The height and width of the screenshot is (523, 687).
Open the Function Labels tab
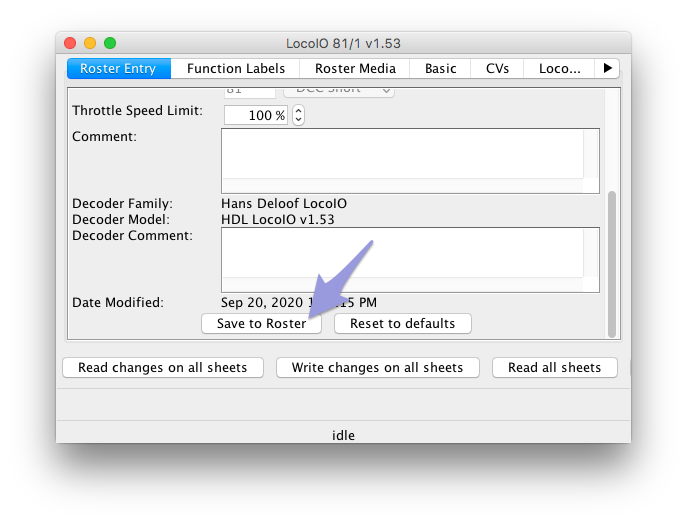pyautogui.click(x=235, y=69)
